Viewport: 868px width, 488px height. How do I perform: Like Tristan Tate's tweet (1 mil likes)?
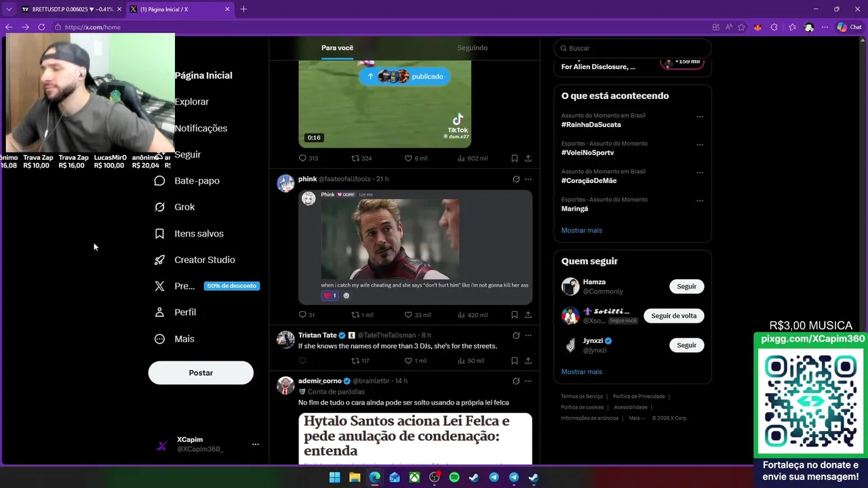[415, 361]
